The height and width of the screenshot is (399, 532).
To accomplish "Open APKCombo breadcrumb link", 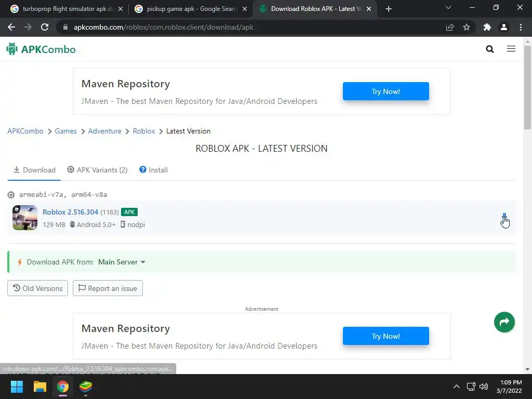I will (25, 131).
